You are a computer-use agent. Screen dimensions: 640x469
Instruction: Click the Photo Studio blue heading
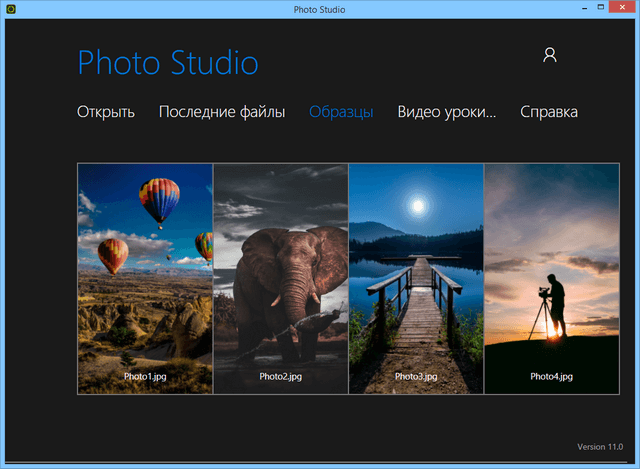[168, 62]
